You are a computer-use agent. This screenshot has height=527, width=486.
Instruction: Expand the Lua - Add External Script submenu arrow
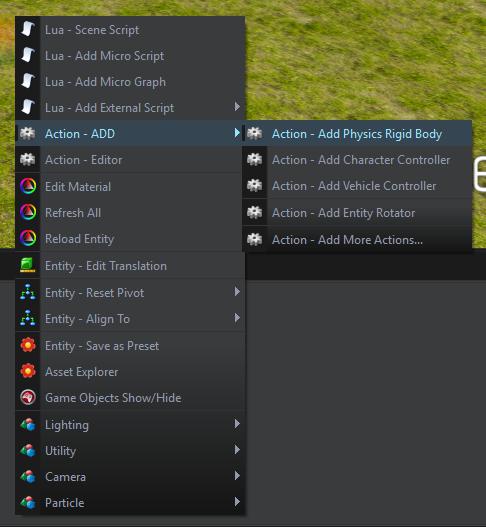237,107
